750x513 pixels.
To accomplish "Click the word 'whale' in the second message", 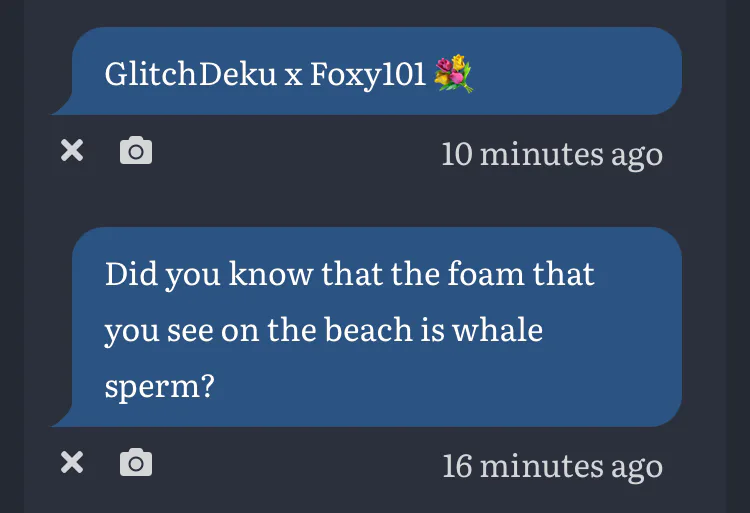I will 497,329.
